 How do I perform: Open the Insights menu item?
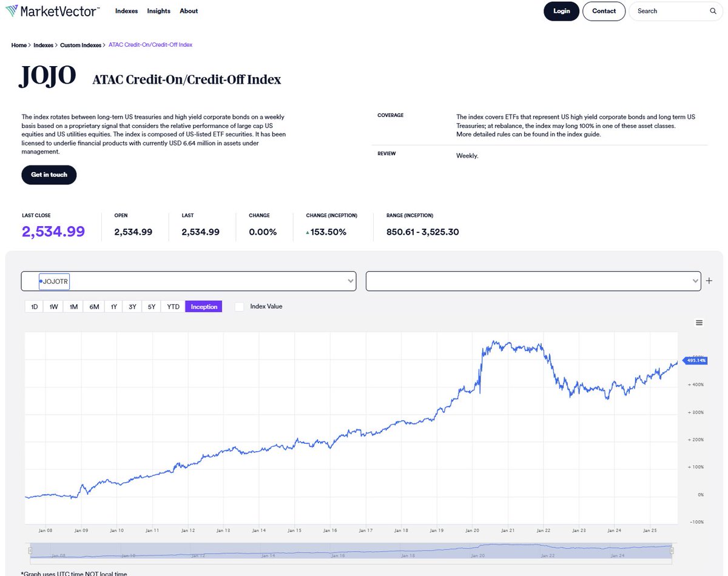tap(158, 11)
